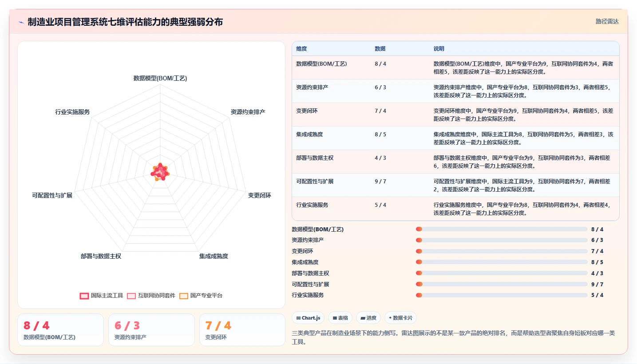This screenshot has height=364, width=637.
Task: Click the 维度 column header
Action: pyautogui.click(x=301, y=48)
